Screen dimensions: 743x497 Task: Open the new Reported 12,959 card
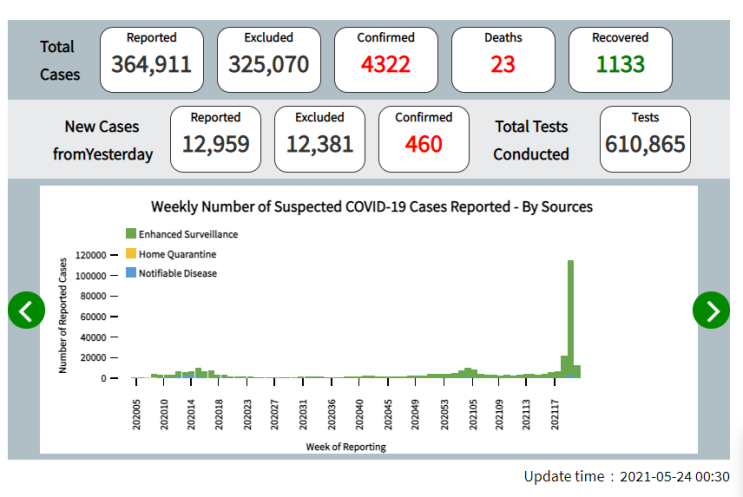pyautogui.click(x=216, y=139)
